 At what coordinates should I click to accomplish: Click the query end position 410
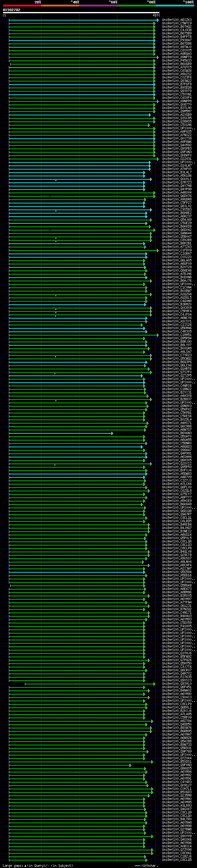click(156, 15)
